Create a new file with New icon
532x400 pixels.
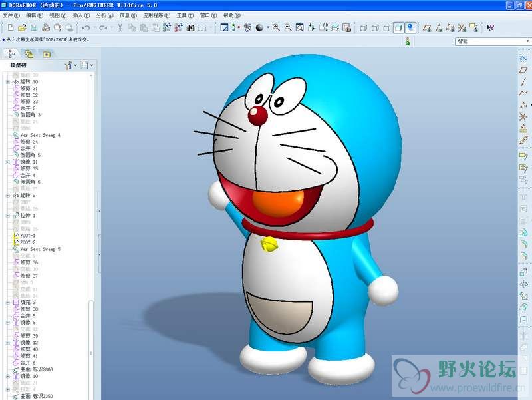(11, 28)
